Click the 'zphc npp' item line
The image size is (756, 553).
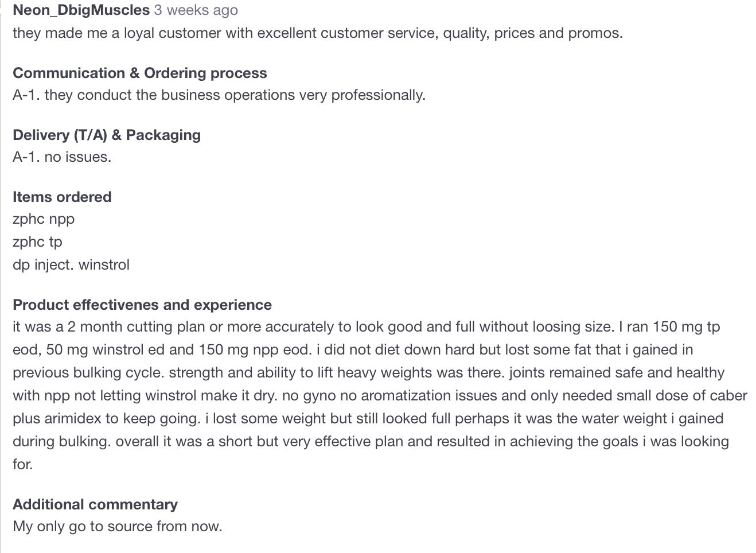coord(44,219)
